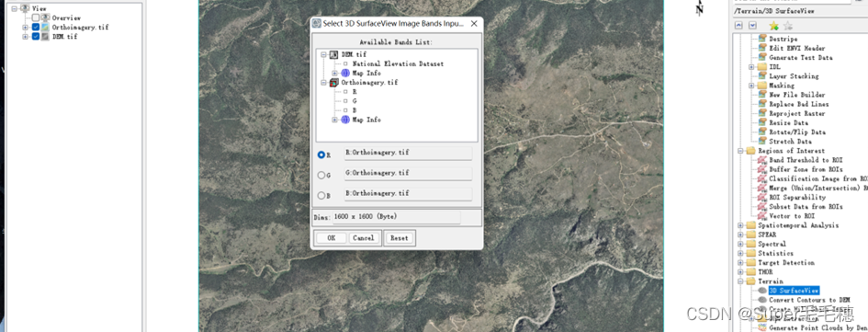
Task: Click the Subset Data from ROIs icon
Action: [762, 207]
